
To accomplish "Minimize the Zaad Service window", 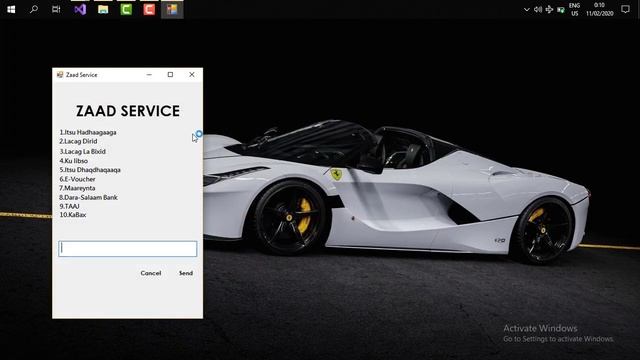I will (149, 75).
